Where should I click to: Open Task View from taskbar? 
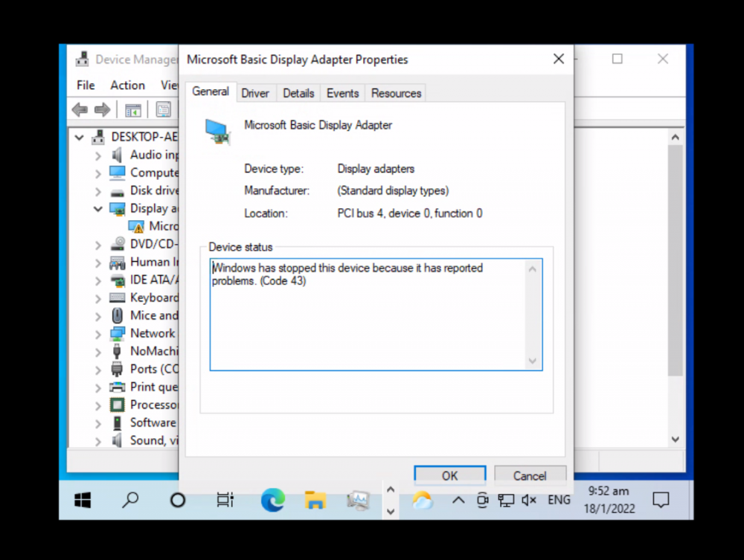[x=225, y=500]
